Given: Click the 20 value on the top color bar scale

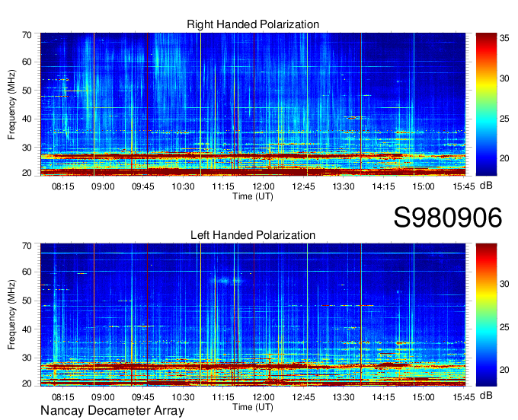Looking at the screenshot, I should [504, 158].
